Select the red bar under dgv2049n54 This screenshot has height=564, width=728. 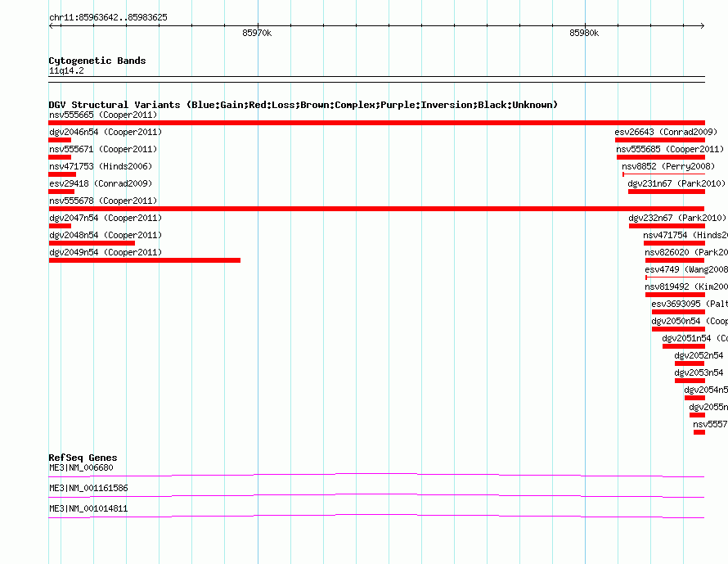click(145, 260)
